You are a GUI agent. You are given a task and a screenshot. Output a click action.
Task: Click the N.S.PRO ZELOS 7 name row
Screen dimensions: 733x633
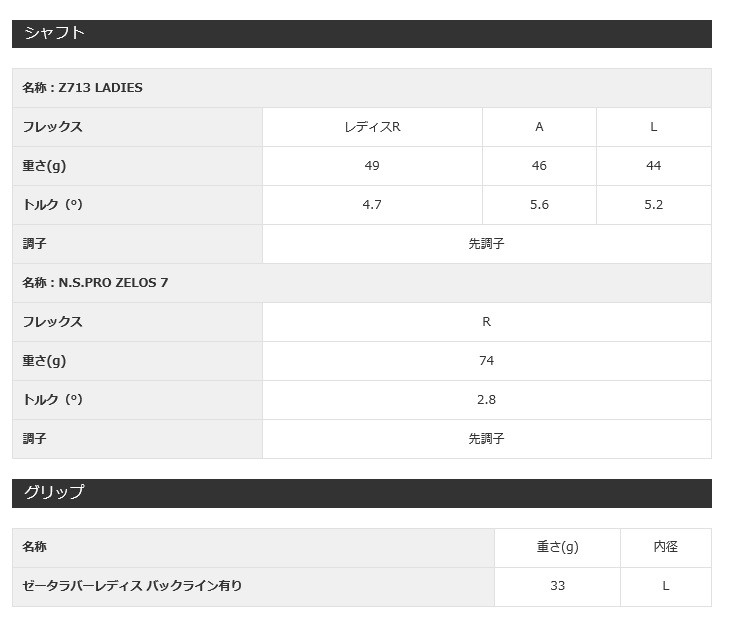pos(361,283)
